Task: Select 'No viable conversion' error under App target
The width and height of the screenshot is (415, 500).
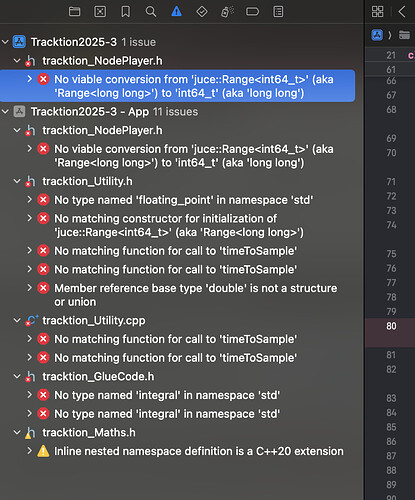Action: click(x=194, y=156)
